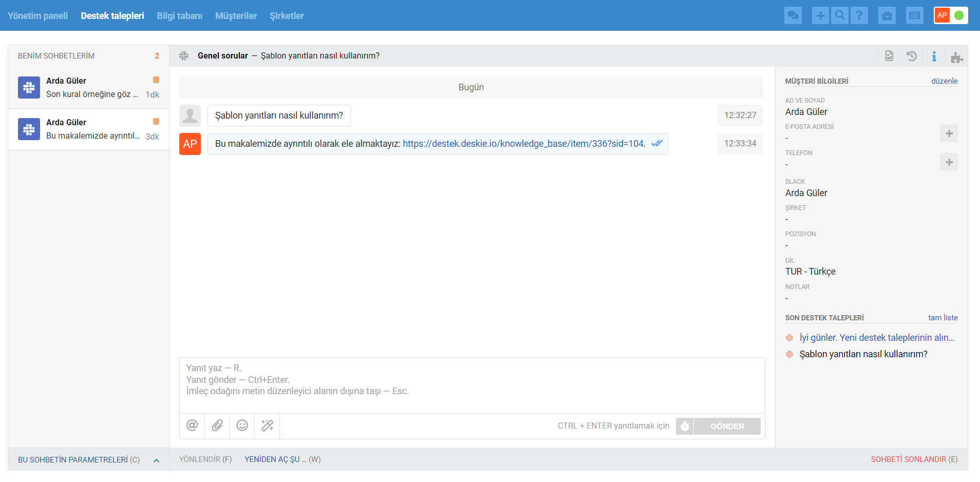Add email with the plus button by E-POSTA ADRESİ
Image resolution: width=980 pixels, height=482 pixels.
point(949,133)
